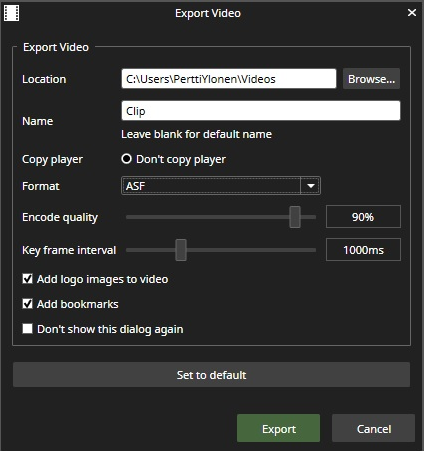
Task: Enable Don't show this dialog again
Action: [x=27, y=329]
